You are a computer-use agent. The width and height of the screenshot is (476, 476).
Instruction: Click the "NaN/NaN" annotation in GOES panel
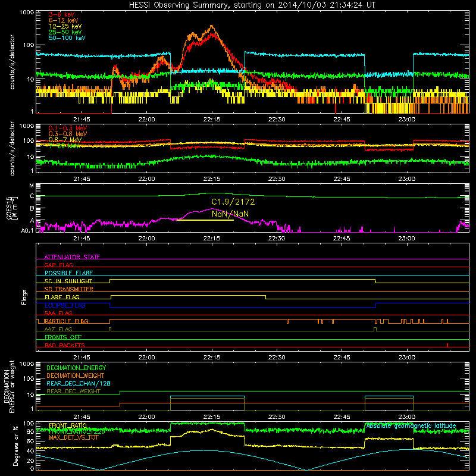coord(230,214)
